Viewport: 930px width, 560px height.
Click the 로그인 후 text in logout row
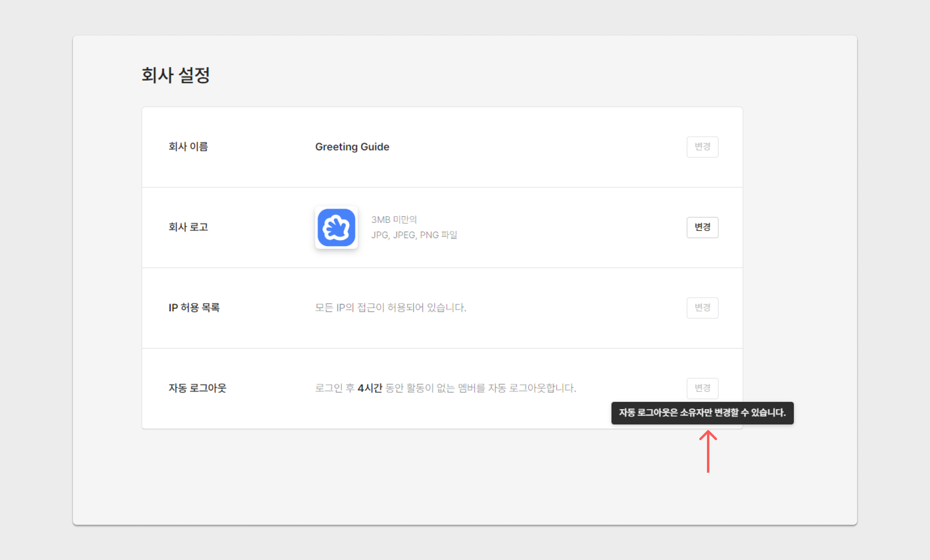334,388
